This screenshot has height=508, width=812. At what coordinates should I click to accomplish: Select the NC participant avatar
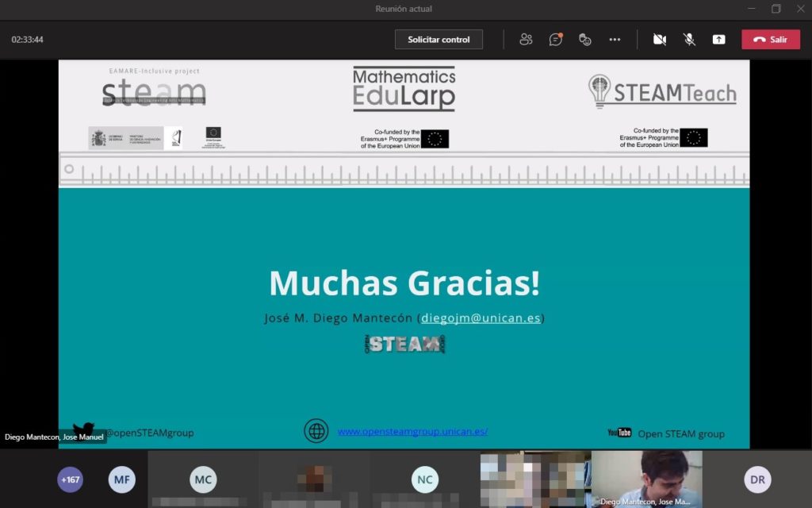click(425, 479)
